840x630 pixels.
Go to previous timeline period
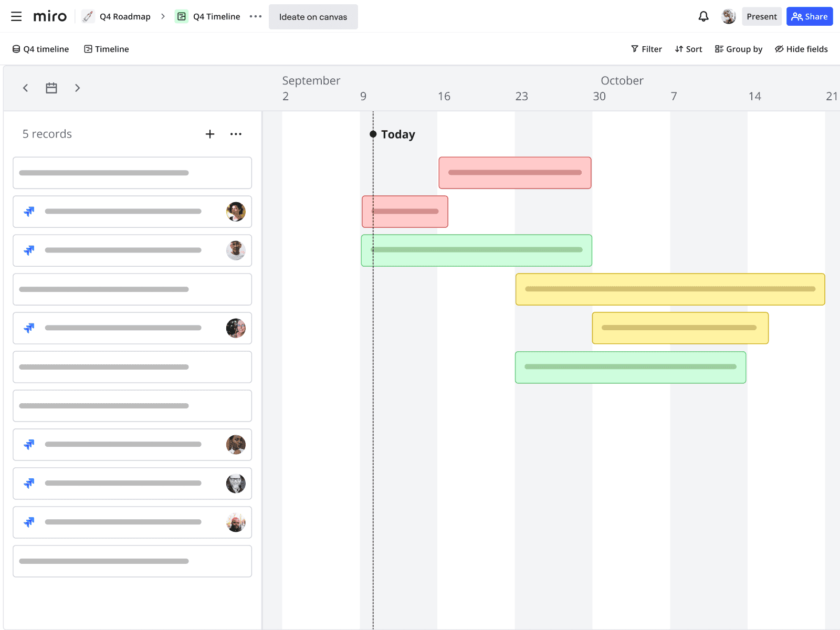click(x=25, y=88)
